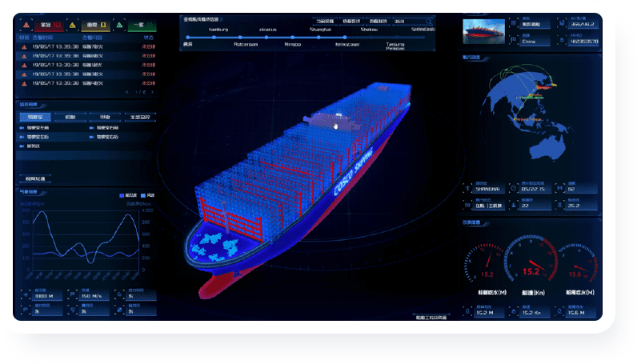Screen dimensions: 637x364
Task: Click the icon beside the 62 value field
Action: click(x=560, y=188)
